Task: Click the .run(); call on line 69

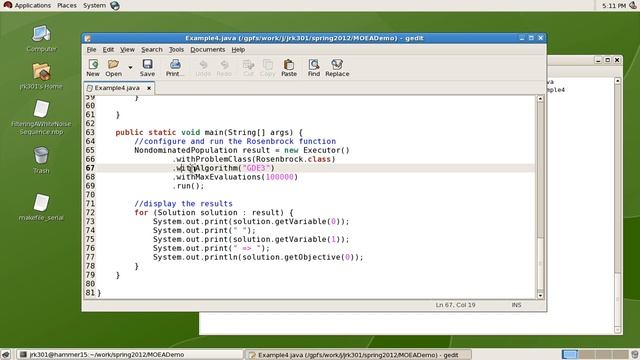Action: point(188,186)
